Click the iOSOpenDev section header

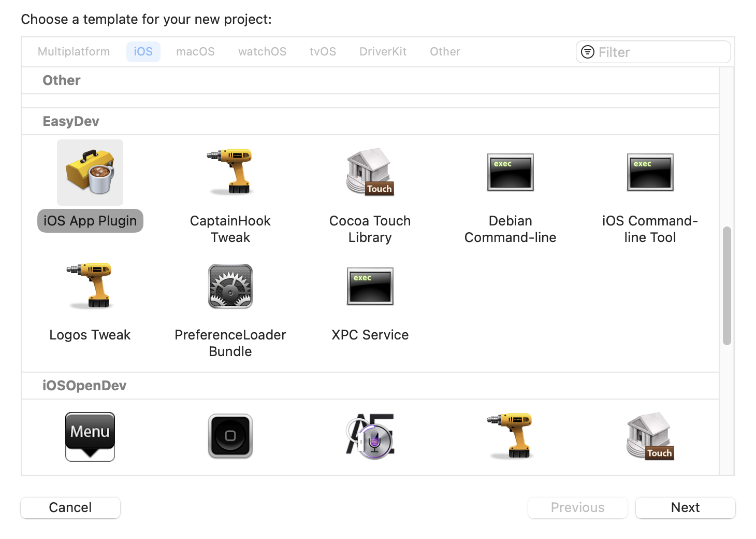pos(84,386)
